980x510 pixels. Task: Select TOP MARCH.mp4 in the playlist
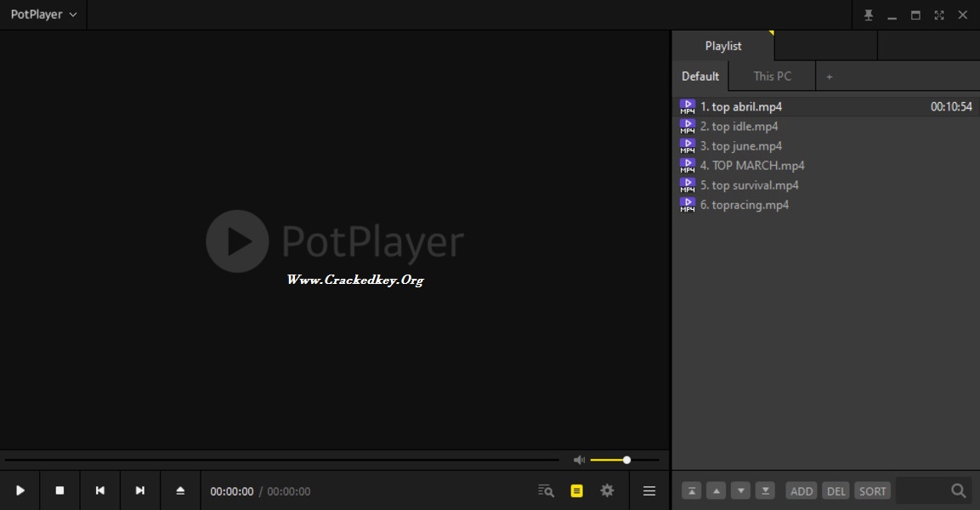pyautogui.click(x=825, y=166)
